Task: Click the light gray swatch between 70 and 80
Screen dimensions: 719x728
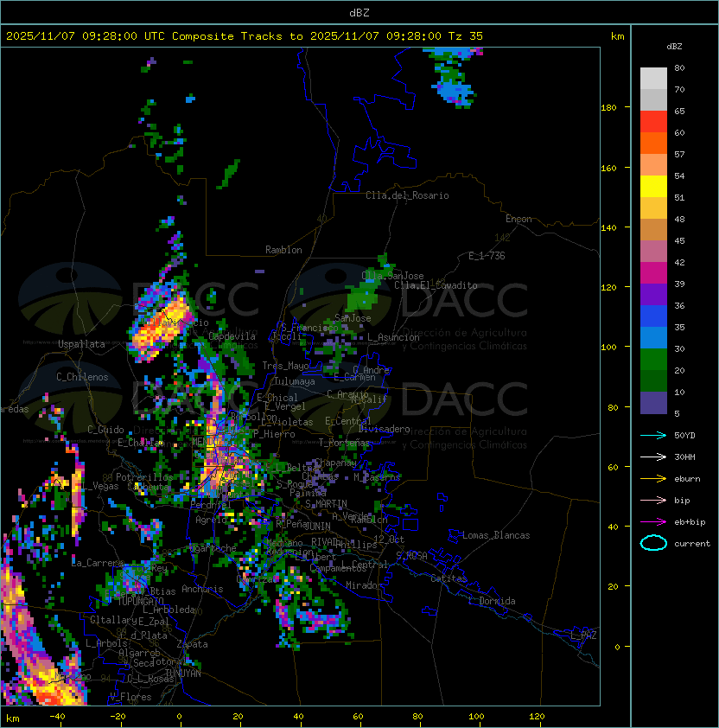Action: pos(653,79)
